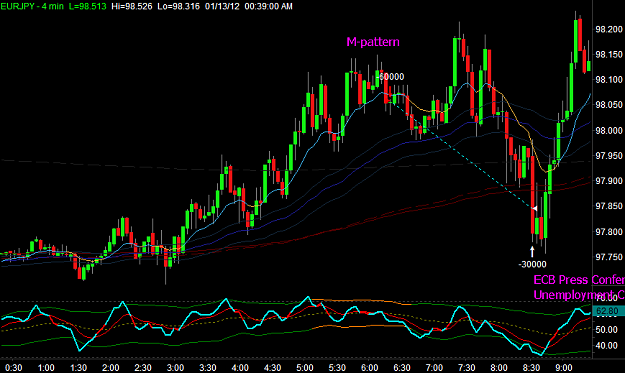625x373 pixels.
Task: Click the 62.80 indicator value tag
Action: 607,311
